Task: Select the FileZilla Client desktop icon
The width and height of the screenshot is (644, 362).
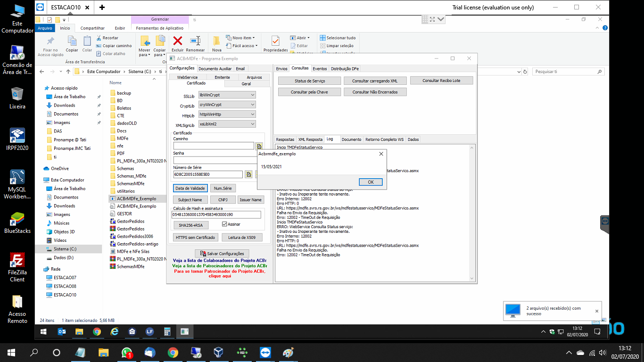Action: point(17,267)
